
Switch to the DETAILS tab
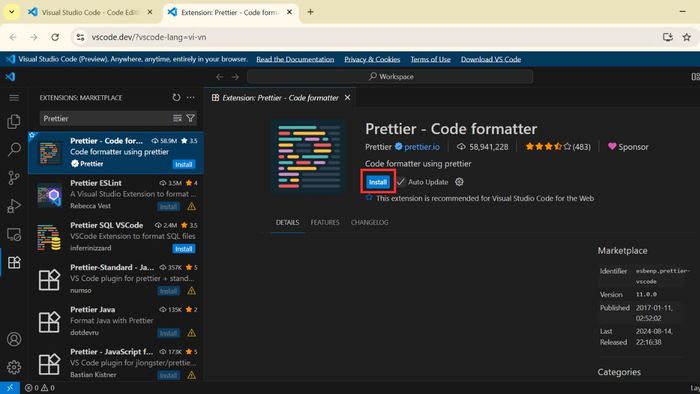[x=288, y=222]
